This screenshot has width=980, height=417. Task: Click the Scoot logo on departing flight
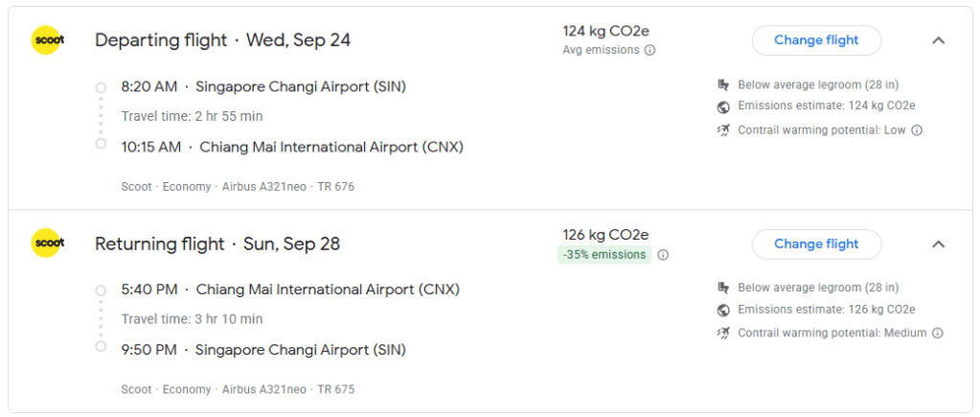[47, 40]
